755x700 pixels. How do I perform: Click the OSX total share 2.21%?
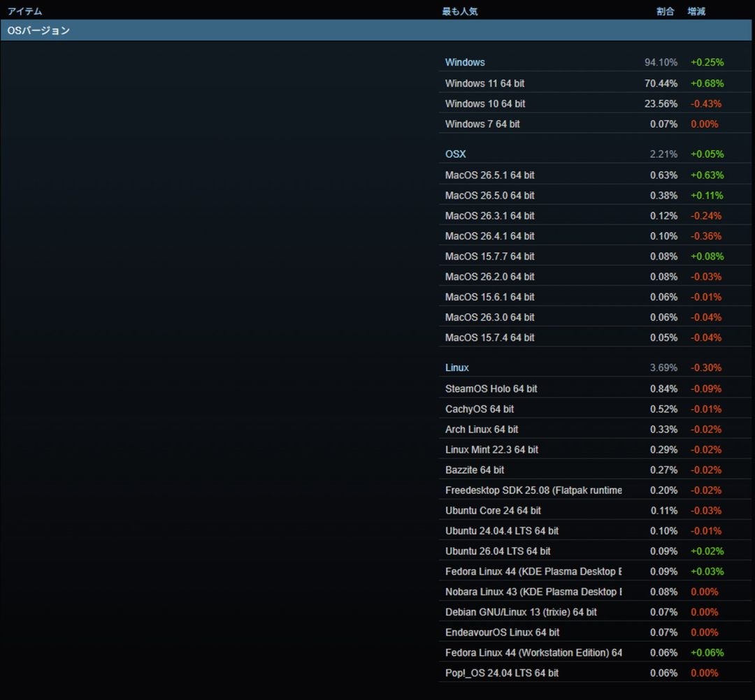(x=663, y=154)
